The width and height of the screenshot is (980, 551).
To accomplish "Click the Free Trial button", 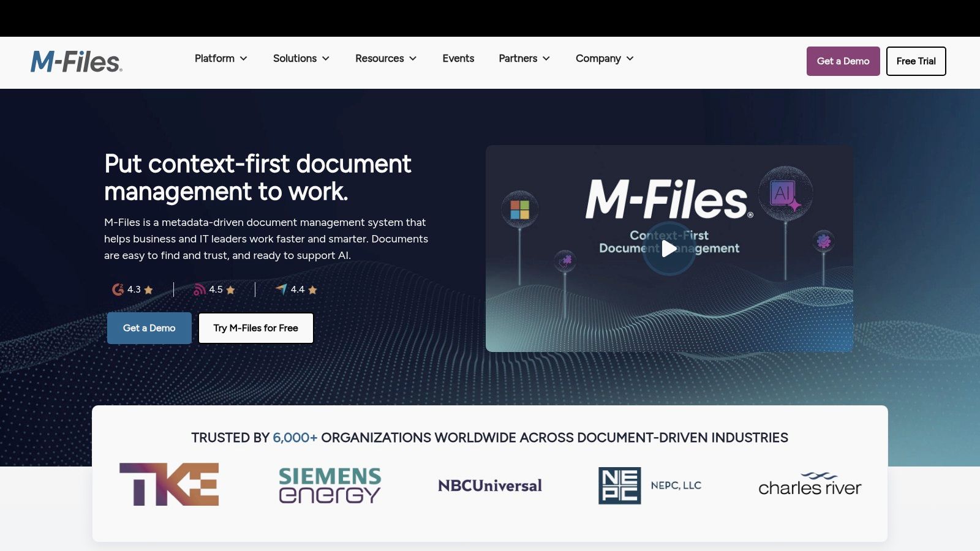I will 916,61.
